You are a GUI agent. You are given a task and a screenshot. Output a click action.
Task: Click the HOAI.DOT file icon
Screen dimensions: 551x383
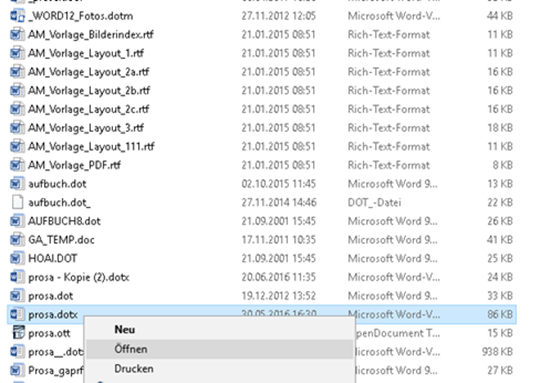pyautogui.click(x=18, y=258)
